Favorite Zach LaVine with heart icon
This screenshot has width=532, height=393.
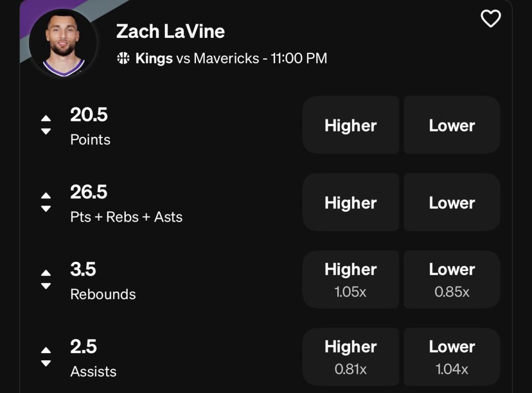coord(490,19)
